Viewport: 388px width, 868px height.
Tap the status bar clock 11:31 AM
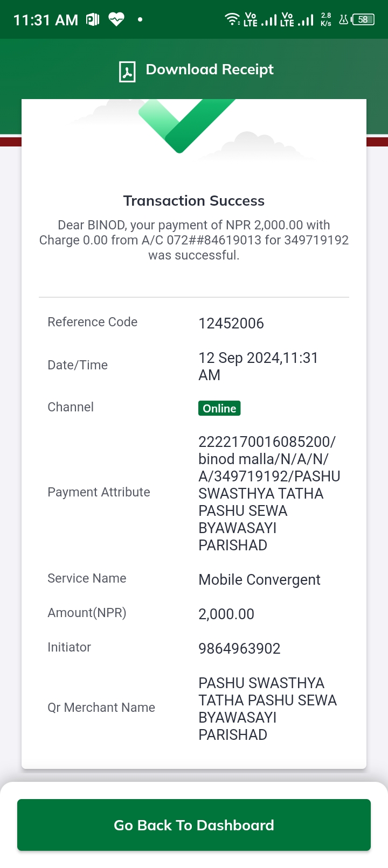pos(46,20)
